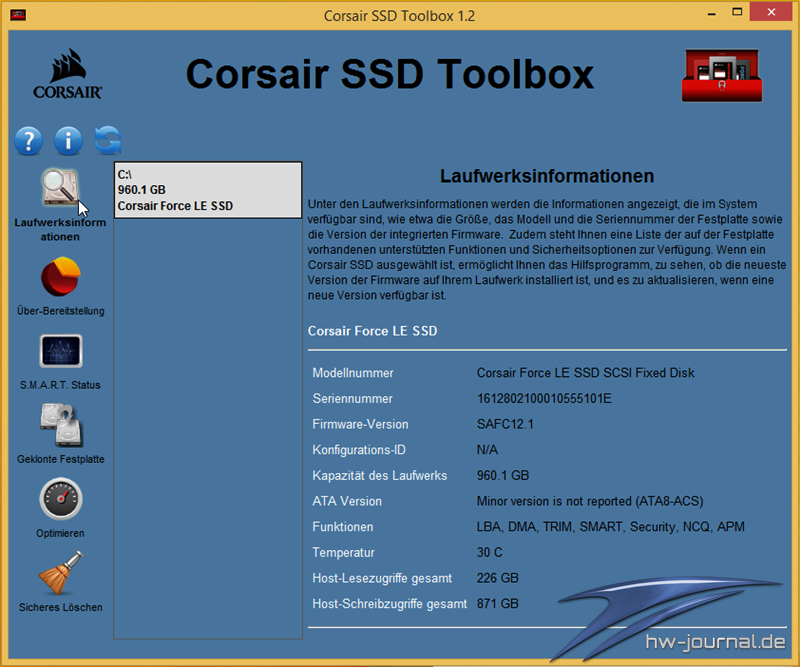
Task: Click the Laufwerksinformationen page heading
Action: 547,176
